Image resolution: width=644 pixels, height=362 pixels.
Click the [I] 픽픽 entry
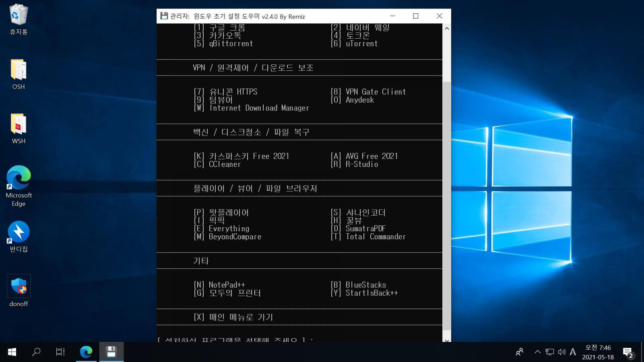pyautogui.click(x=209, y=220)
